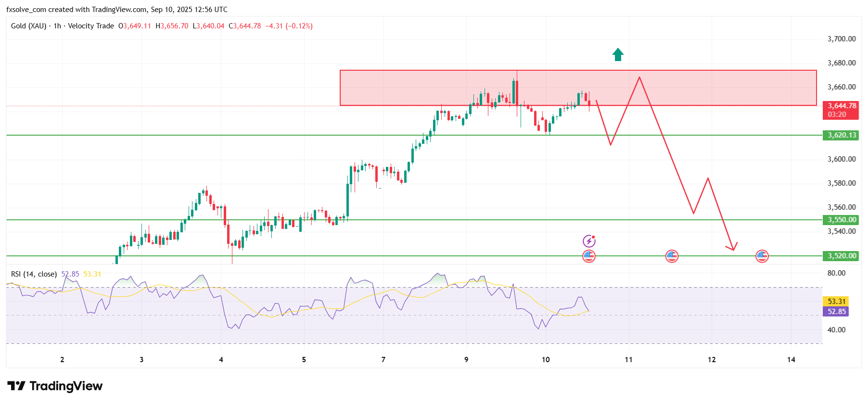Click date label 10 on the time axis

[x=546, y=360]
